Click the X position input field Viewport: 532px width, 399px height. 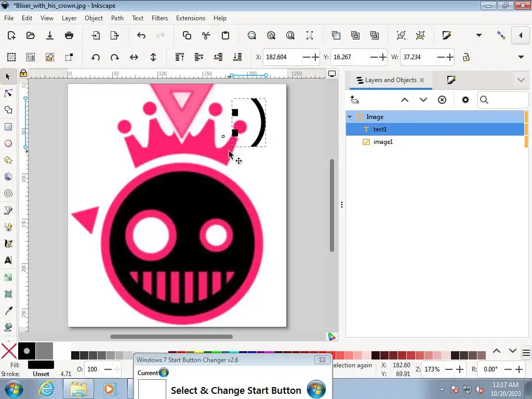282,57
